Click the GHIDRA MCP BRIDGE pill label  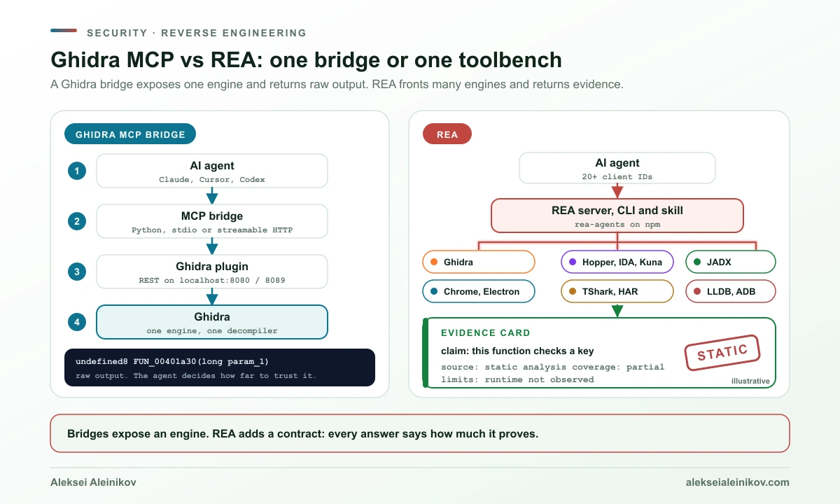tap(130, 134)
